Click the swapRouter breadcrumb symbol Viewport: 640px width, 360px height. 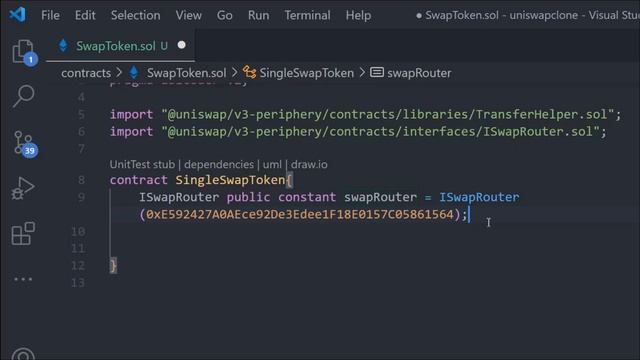[x=419, y=73]
